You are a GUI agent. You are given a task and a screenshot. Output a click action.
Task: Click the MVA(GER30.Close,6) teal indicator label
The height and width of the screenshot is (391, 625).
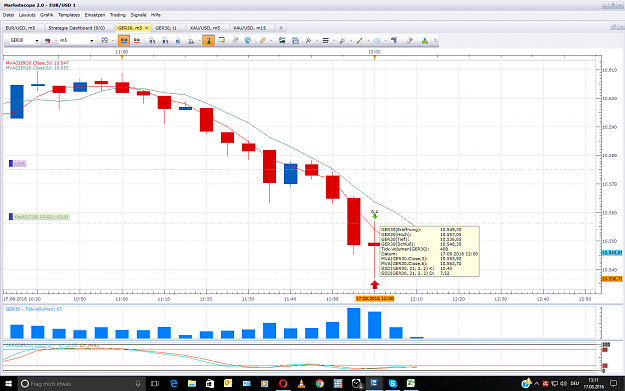click(37, 68)
